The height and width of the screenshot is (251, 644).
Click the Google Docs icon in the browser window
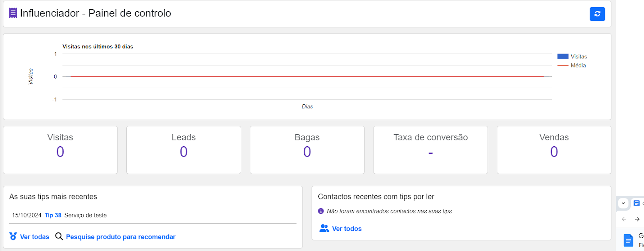[x=628, y=240]
